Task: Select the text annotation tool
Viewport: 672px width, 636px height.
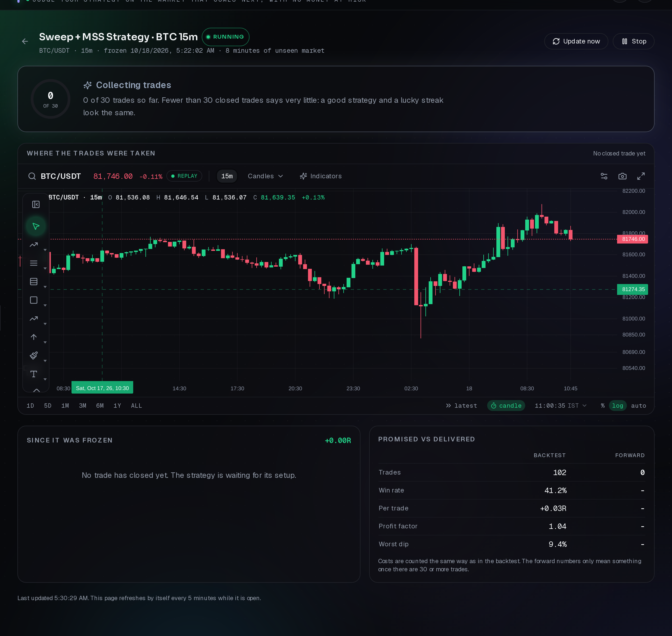Action: pyautogui.click(x=33, y=374)
